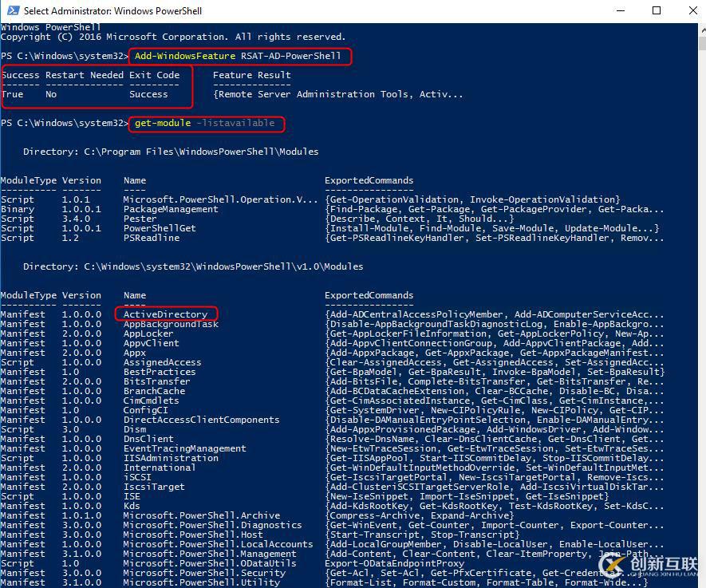Click the Microsoft.PowerShell.Archive version '1.0.1.0'
This screenshot has width=706, height=588.
(x=81, y=515)
